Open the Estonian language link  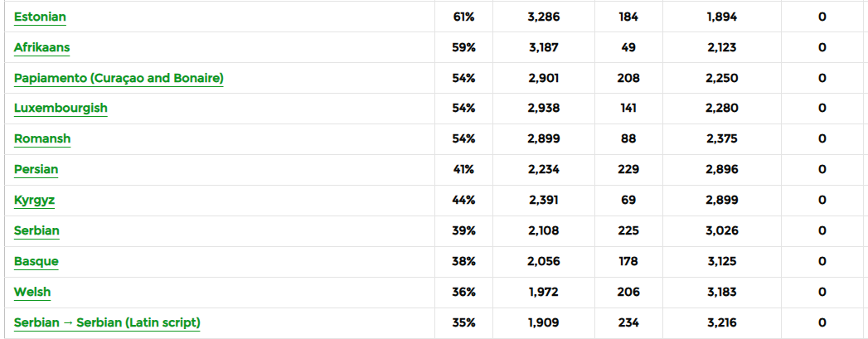(x=40, y=17)
